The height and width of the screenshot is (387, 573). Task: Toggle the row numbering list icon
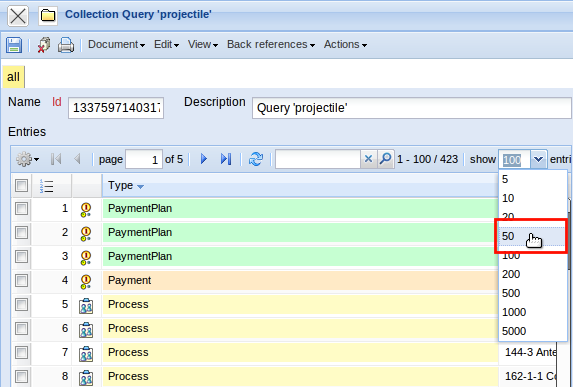(x=46, y=186)
